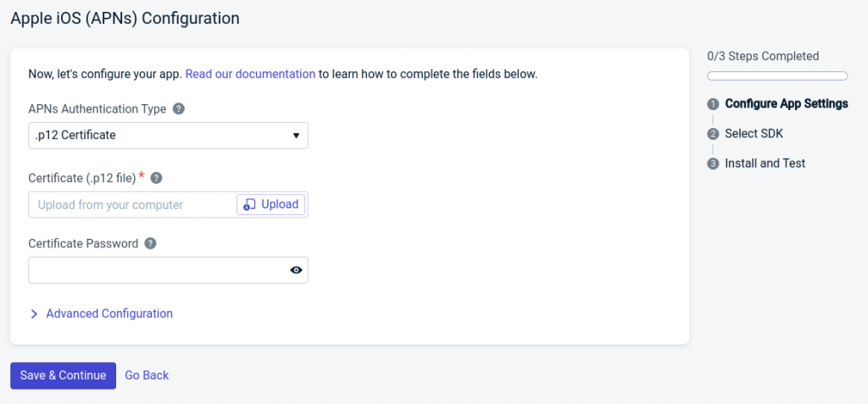Click the Upload from your computer field

pyautogui.click(x=131, y=204)
